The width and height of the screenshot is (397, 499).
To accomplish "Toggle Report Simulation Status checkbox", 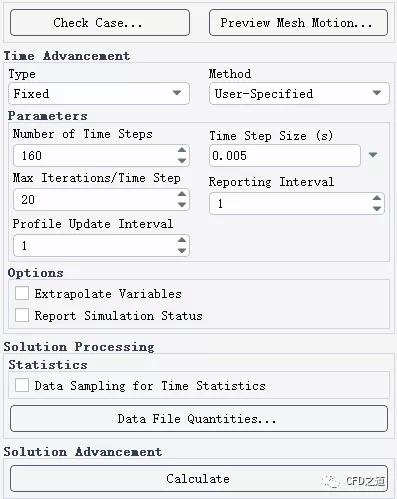I will (x=22, y=315).
